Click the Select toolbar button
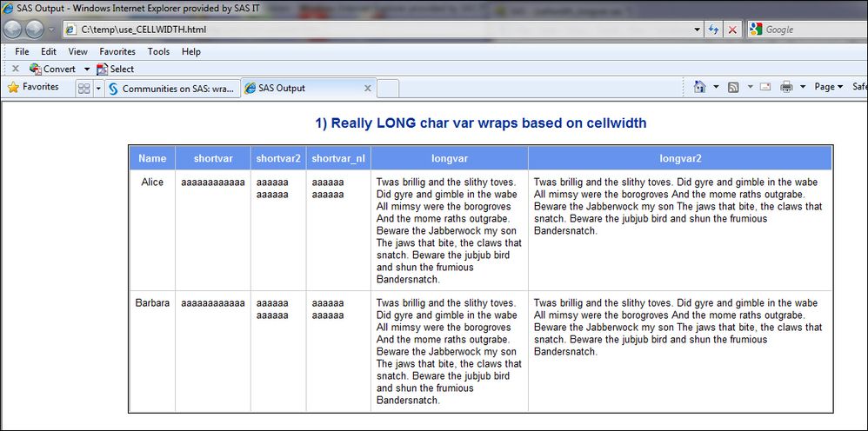The width and height of the screenshot is (868, 431). tap(115, 69)
